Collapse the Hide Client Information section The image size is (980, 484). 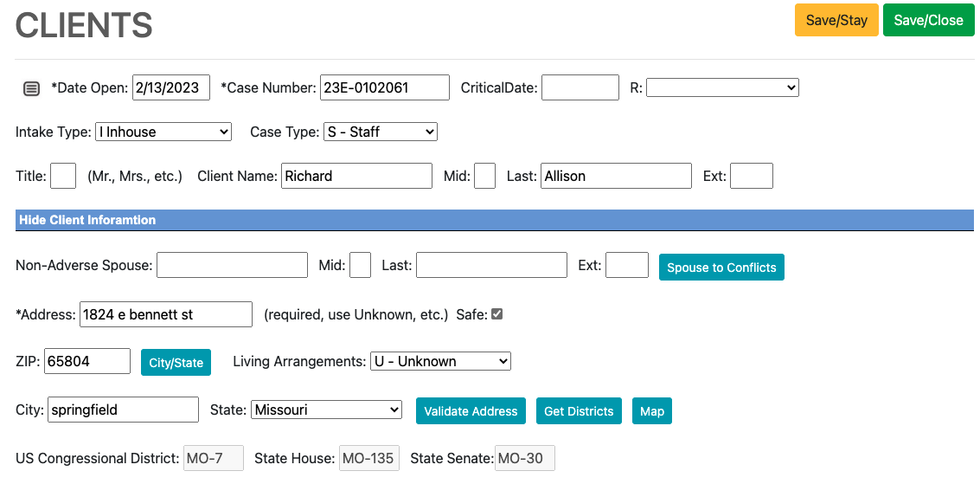87,220
